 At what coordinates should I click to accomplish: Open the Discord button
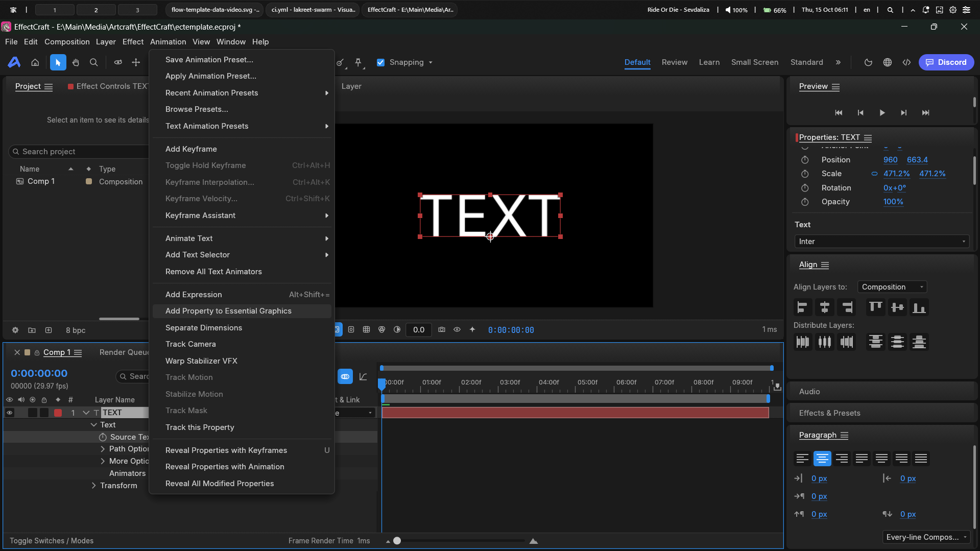tap(946, 62)
